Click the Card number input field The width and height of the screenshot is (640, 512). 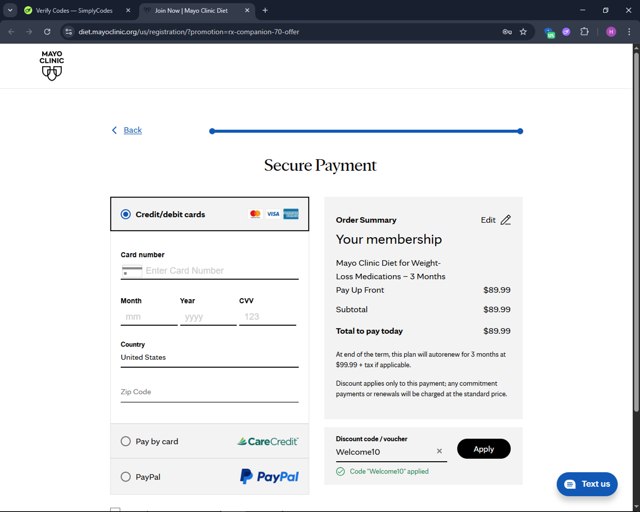coord(209,271)
